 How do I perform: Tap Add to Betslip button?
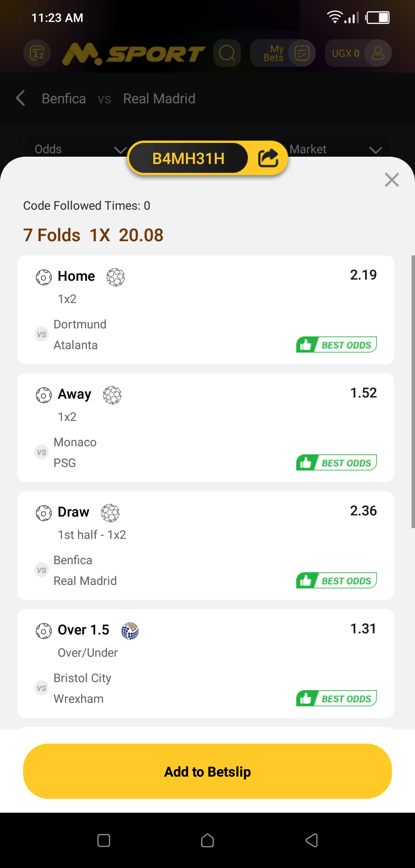(x=207, y=771)
